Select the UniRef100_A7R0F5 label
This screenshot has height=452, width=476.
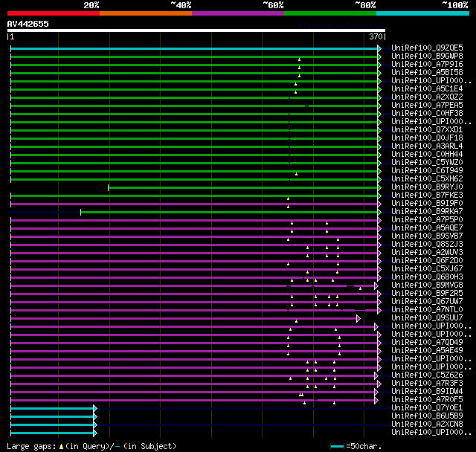(427, 400)
